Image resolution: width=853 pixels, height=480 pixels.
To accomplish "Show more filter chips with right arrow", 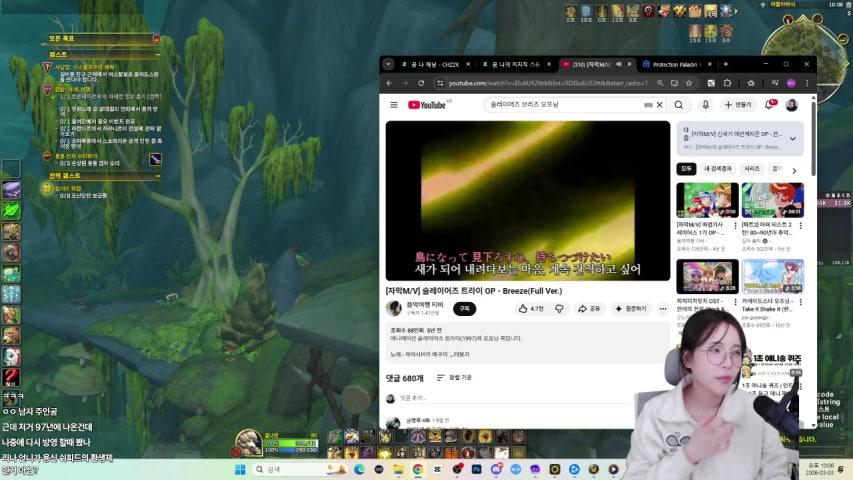I will coord(794,170).
